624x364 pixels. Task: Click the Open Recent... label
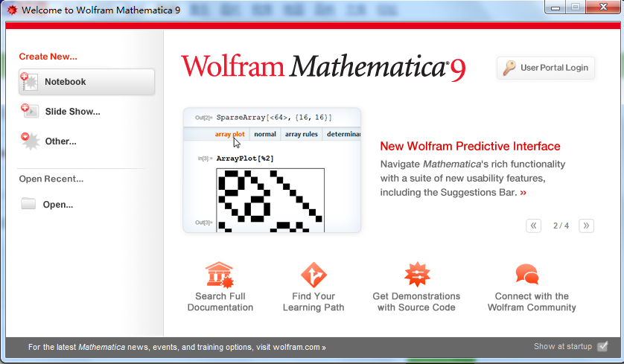51,179
